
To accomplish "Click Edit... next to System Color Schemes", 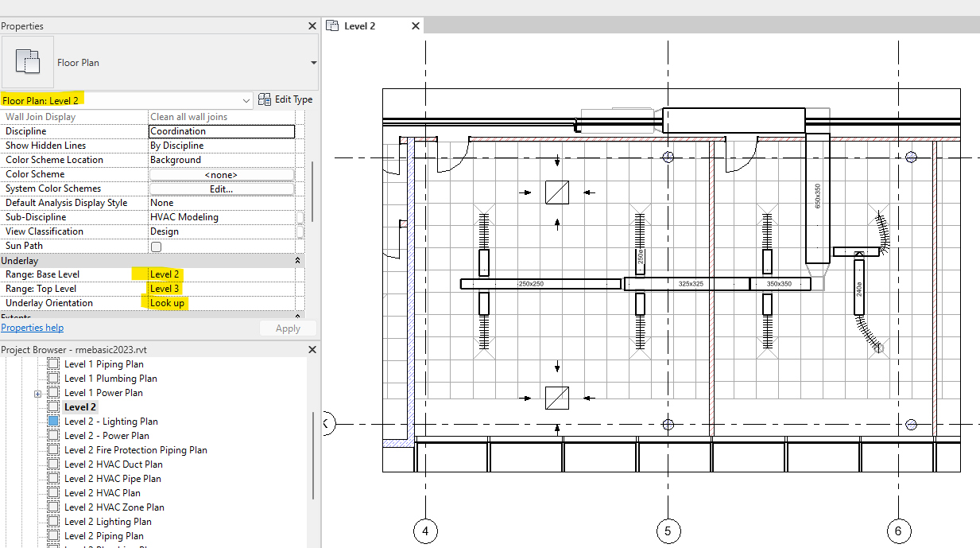I will click(x=222, y=188).
